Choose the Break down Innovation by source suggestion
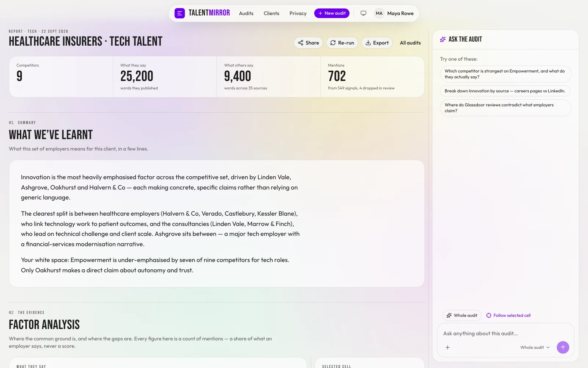This screenshot has width=588, height=368. point(505,91)
